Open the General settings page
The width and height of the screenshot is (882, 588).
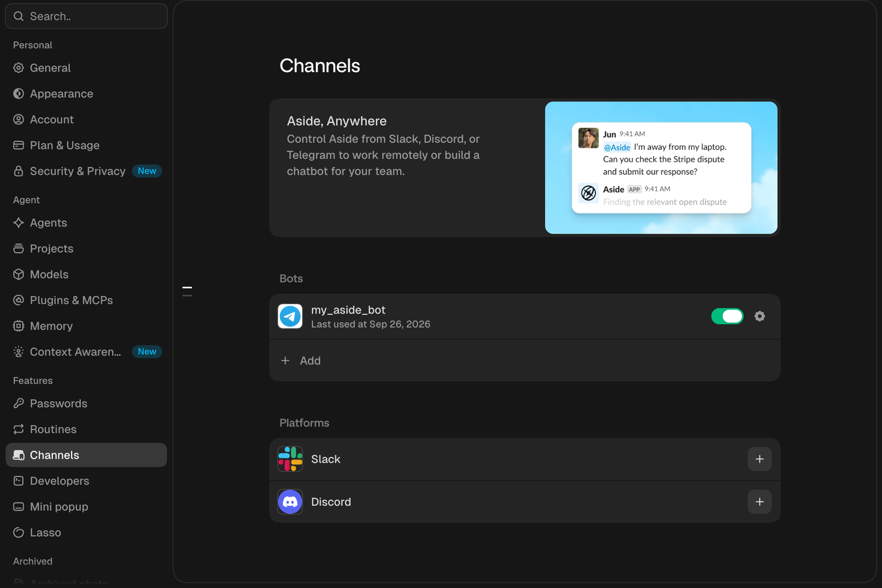[86, 68]
